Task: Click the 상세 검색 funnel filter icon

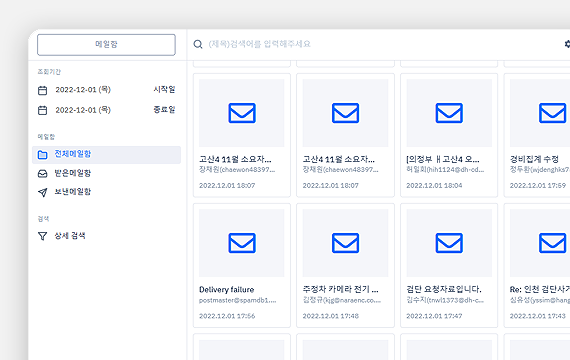Action: (43, 236)
